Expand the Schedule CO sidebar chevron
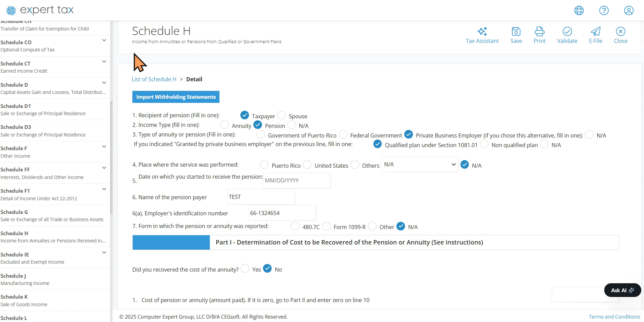The image size is (644, 322). point(104,40)
